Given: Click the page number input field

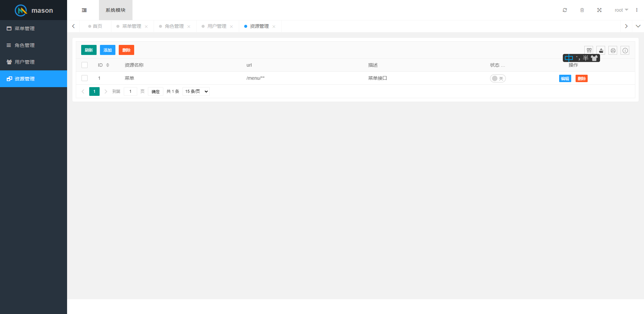Looking at the screenshot, I should pyautogui.click(x=130, y=91).
